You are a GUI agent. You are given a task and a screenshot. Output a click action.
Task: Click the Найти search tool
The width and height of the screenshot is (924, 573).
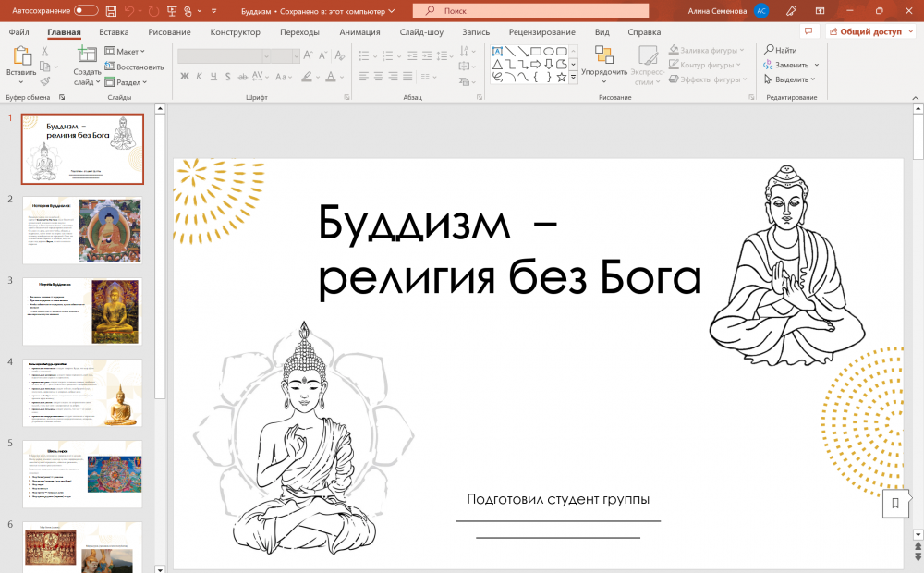coord(781,50)
